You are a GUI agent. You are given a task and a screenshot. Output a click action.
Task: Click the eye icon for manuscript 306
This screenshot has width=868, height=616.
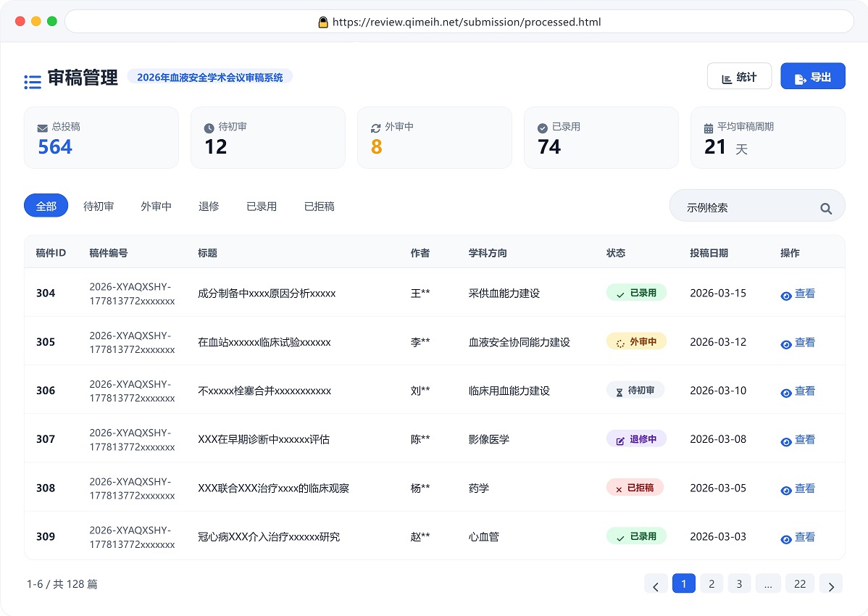coord(785,393)
